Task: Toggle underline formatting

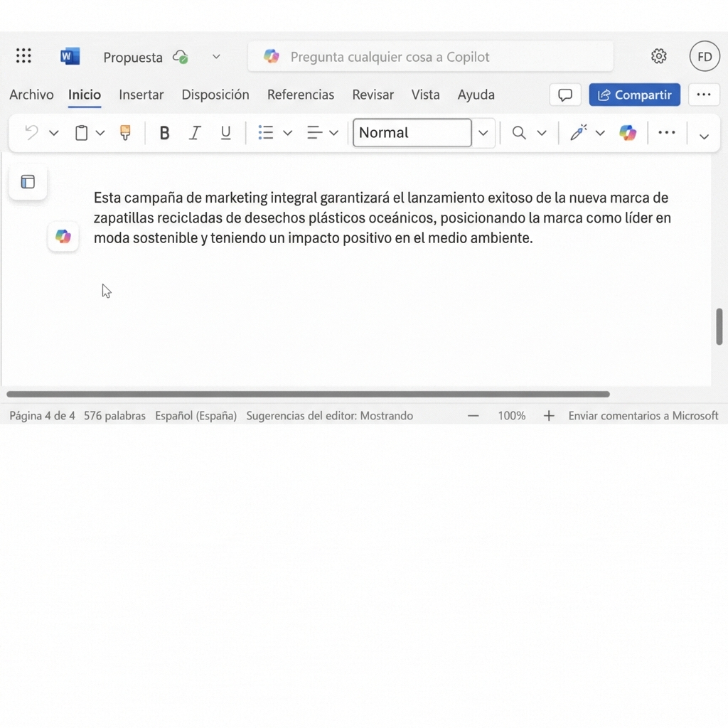Action: pos(225,132)
